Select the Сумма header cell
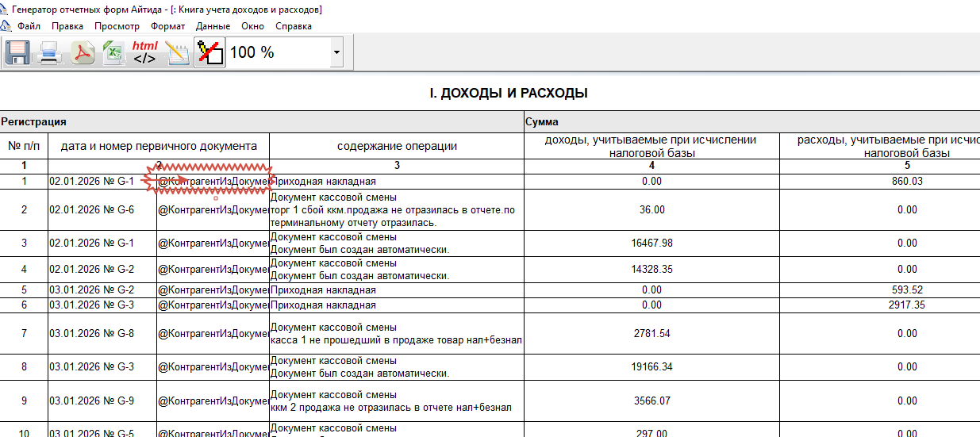The width and height of the screenshot is (980, 437). [751, 122]
